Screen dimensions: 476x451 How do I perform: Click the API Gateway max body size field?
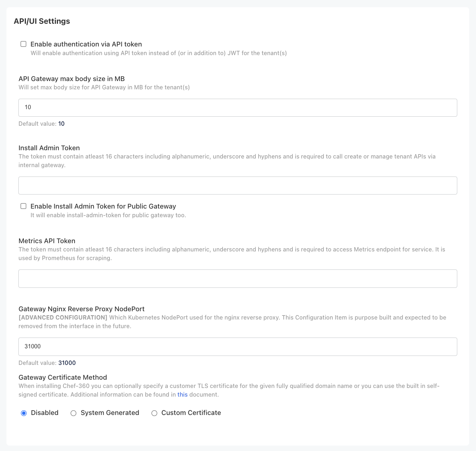click(238, 107)
